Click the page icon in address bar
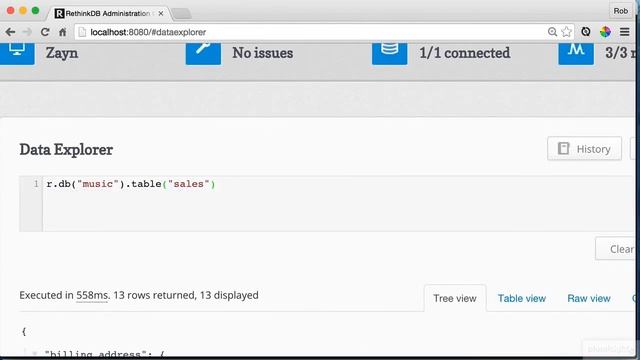 [x=82, y=32]
